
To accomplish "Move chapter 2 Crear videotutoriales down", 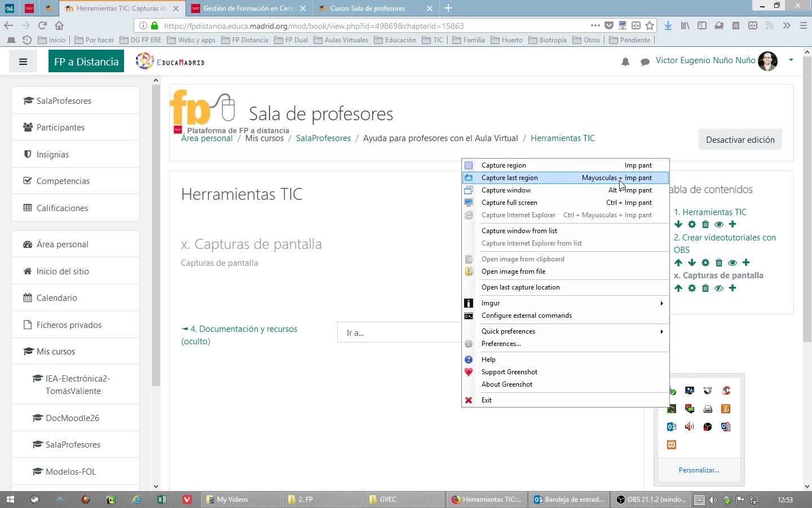I will [x=692, y=262].
